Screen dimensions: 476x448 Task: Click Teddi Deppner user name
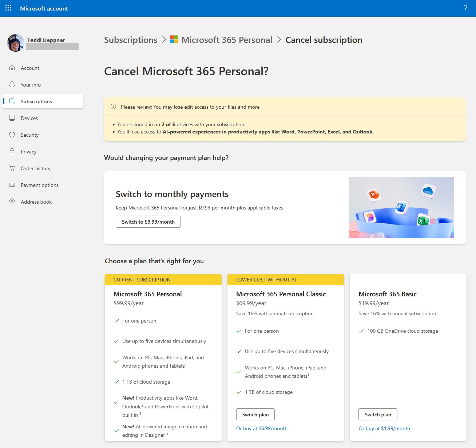[46, 40]
